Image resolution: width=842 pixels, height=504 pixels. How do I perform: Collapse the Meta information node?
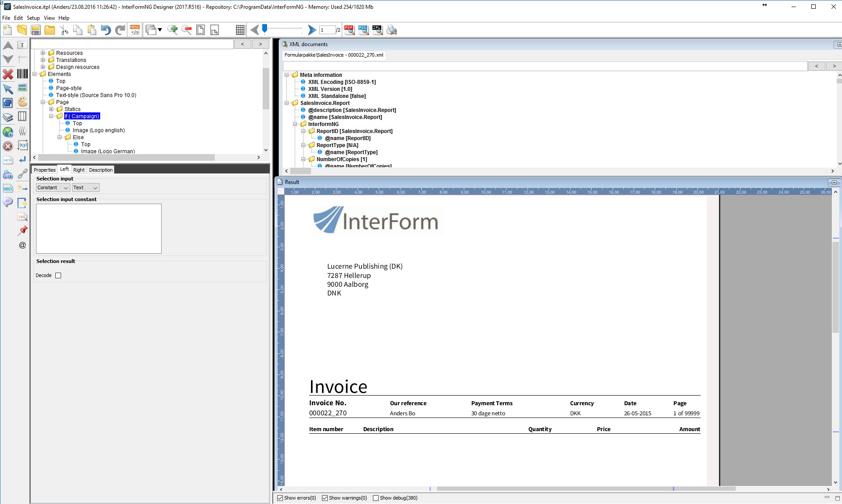click(287, 75)
